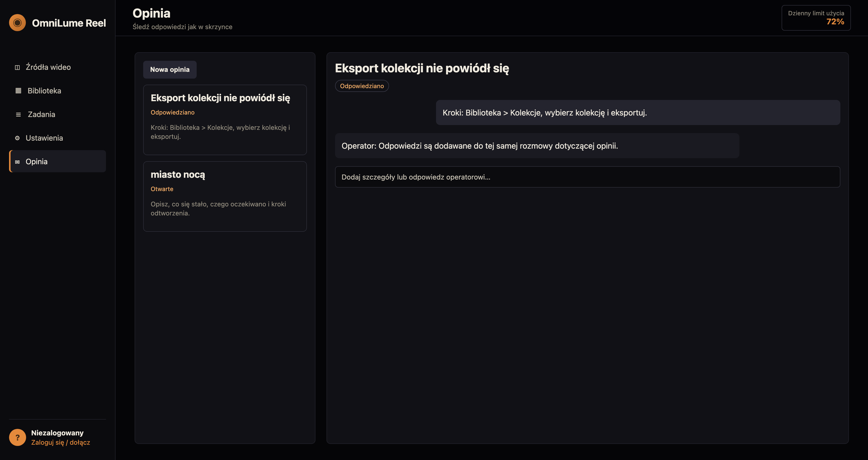Click the Opinia envelope icon
Viewport: 868px width, 460px height.
[x=18, y=162]
